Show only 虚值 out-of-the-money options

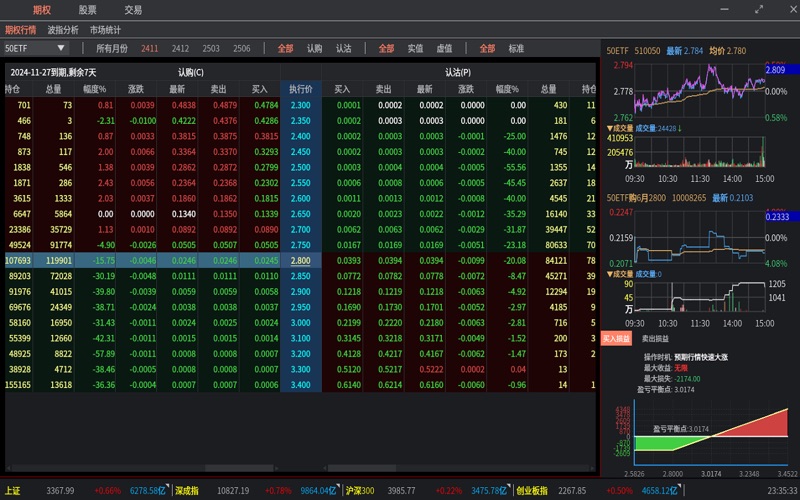click(444, 48)
